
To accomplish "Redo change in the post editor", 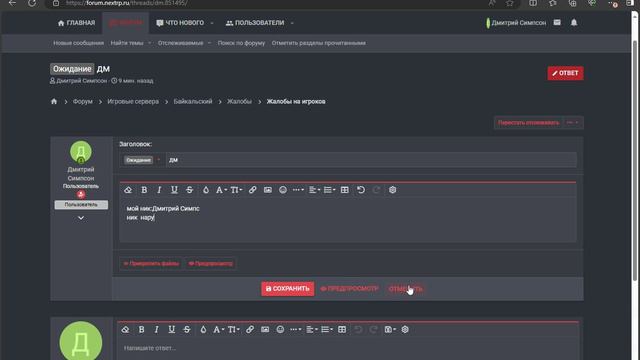I will tap(376, 190).
